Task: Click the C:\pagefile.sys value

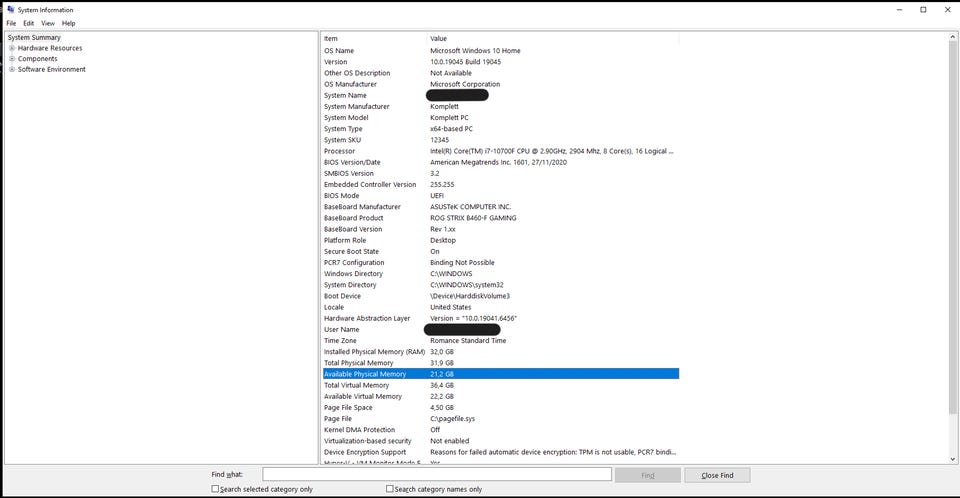Action: [452, 419]
